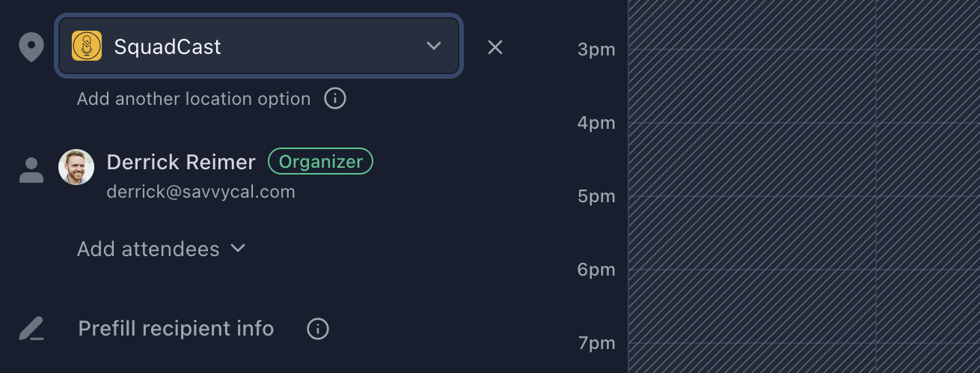980x373 pixels.
Task: Click the pencil prefill icon
Action: coord(31,329)
